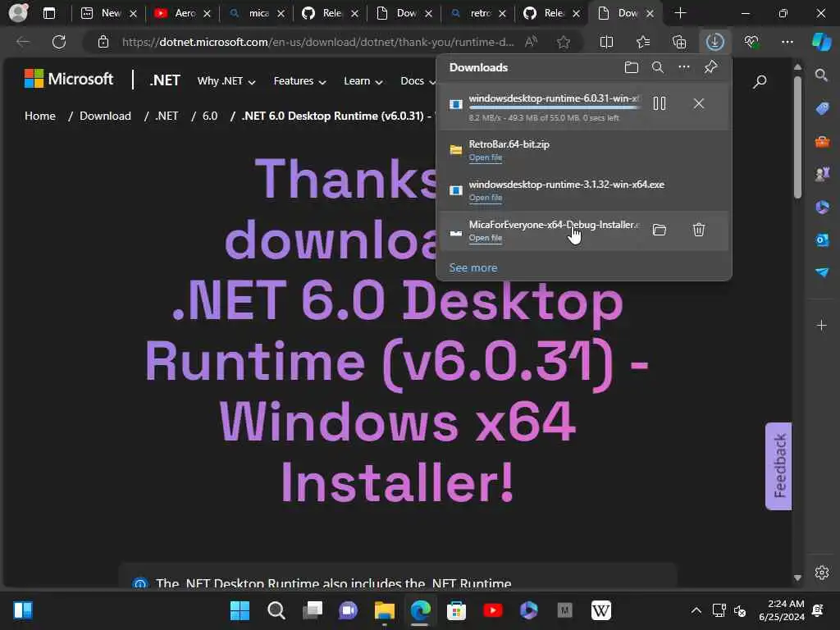840x630 pixels.
Task: Toggle the Downloads toolbar button
Action: click(715, 42)
